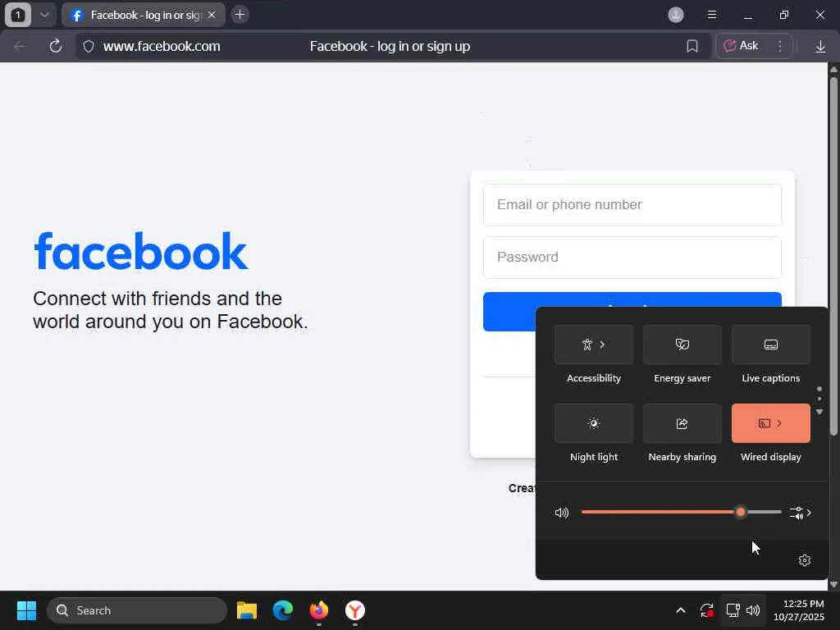840x630 pixels.
Task: Open all settings gear in quick panel
Action: click(804, 560)
